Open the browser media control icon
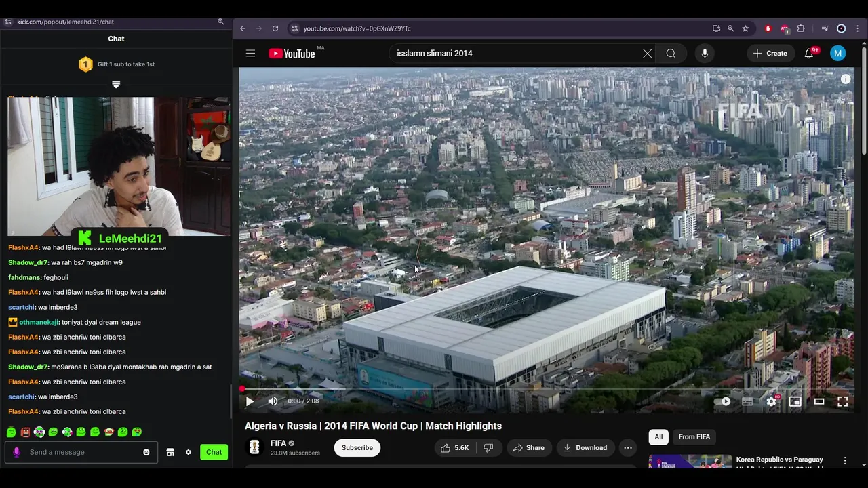 [825, 28]
